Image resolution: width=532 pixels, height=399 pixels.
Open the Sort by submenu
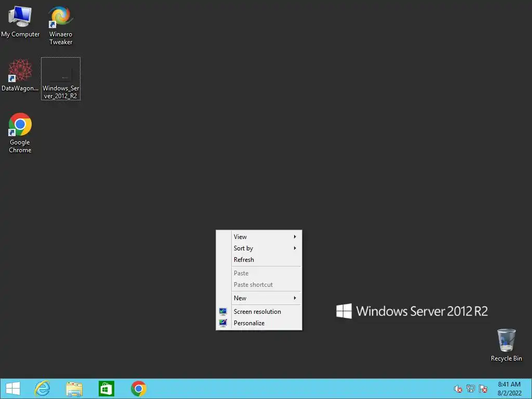(259, 248)
